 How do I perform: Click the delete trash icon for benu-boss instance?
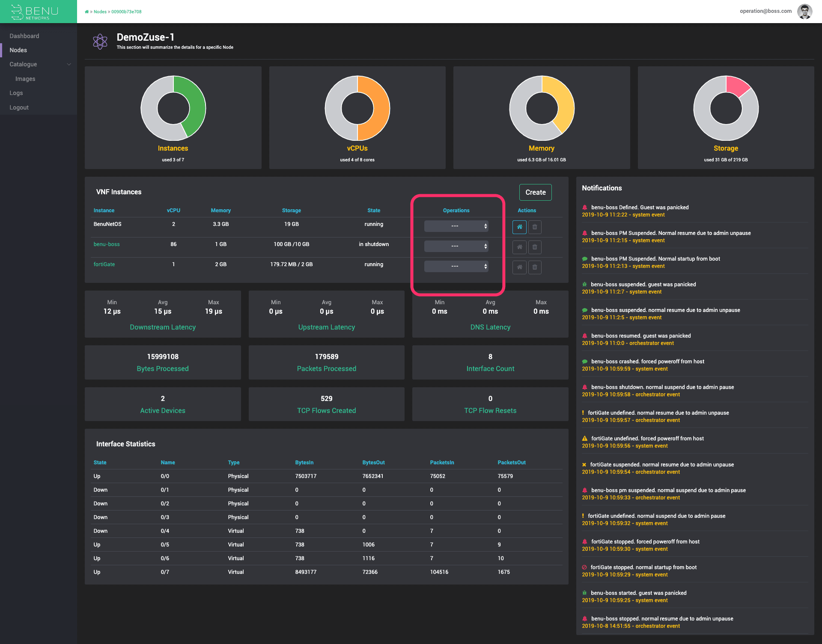(535, 247)
